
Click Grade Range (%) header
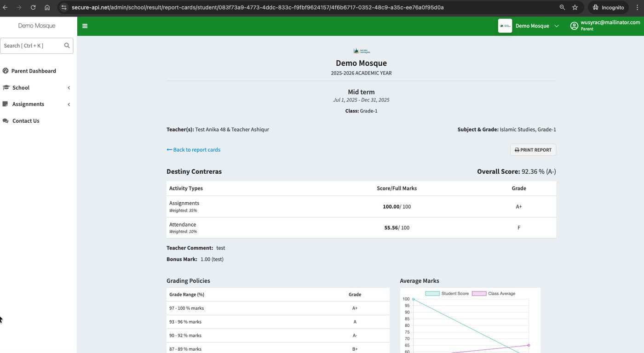[x=187, y=295]
